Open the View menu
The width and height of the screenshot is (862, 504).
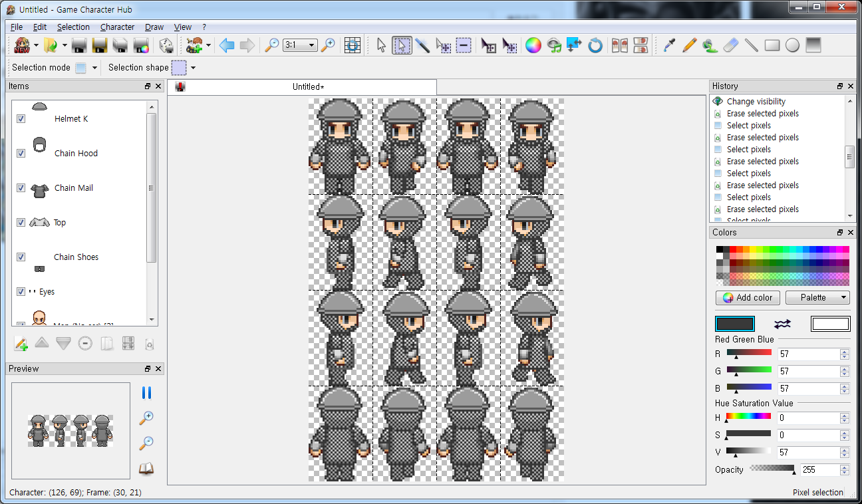[183, 27]
